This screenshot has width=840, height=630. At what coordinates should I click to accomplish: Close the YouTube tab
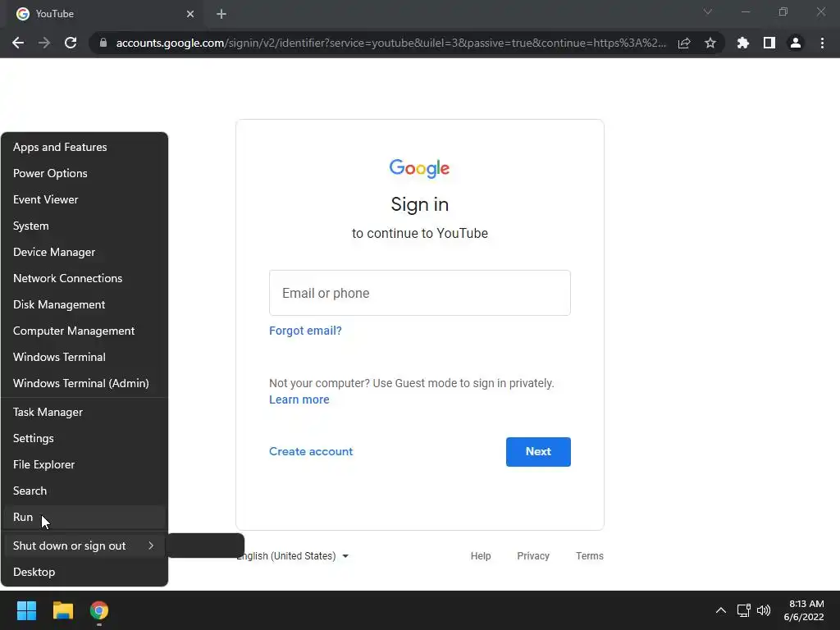[x=190, y=14]
